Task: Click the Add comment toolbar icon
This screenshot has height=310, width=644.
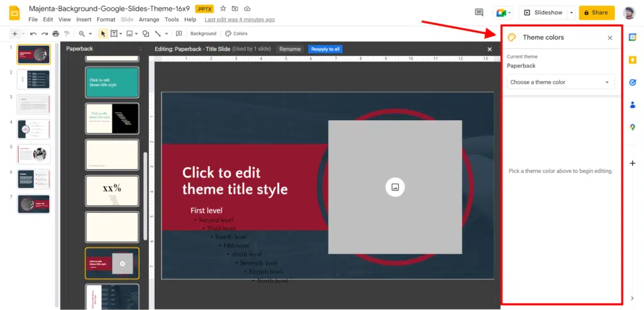Action: [179, 33]
